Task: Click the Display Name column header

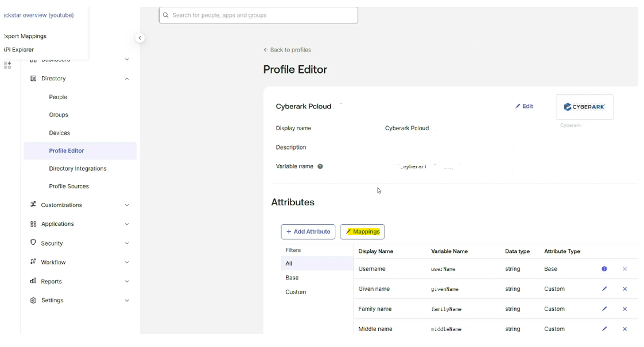Action: [x=375, y=251]
